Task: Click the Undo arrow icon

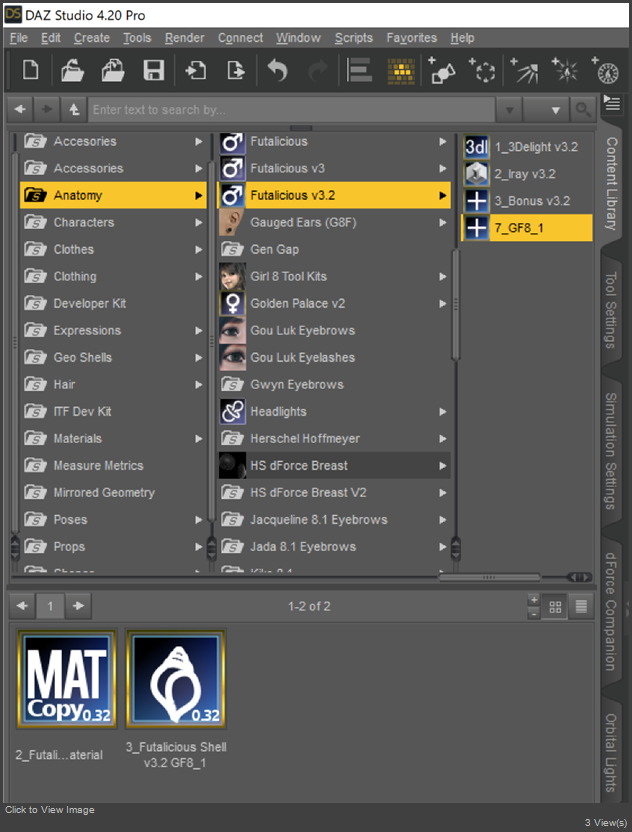Action: coord(277,71)
